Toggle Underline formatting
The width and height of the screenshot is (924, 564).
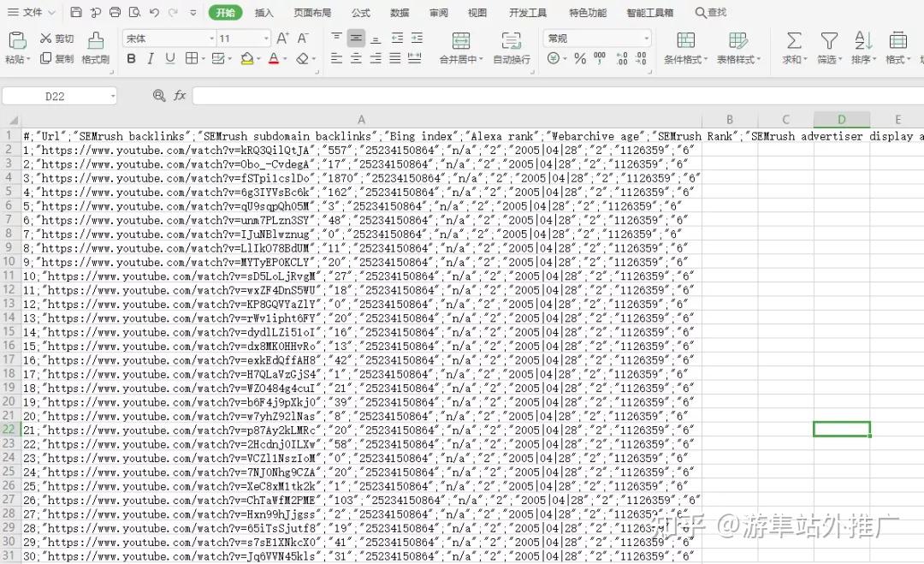(170, 58)
